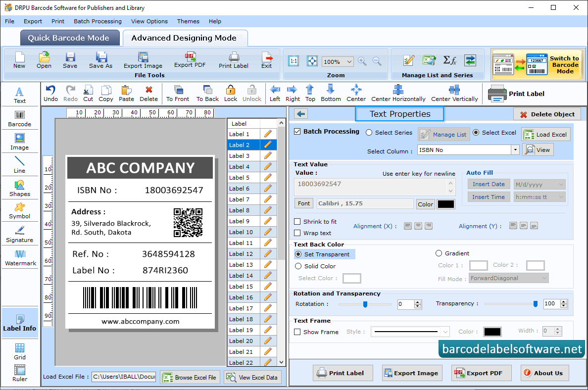
Task: Cut the selected object
Action: point(88,94)
